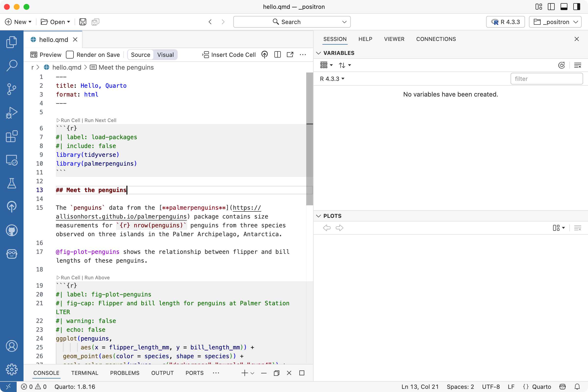Screen dimensions: 588x392
Task: Open the Run and Debug panel
Action: click(x=12, y=112)
